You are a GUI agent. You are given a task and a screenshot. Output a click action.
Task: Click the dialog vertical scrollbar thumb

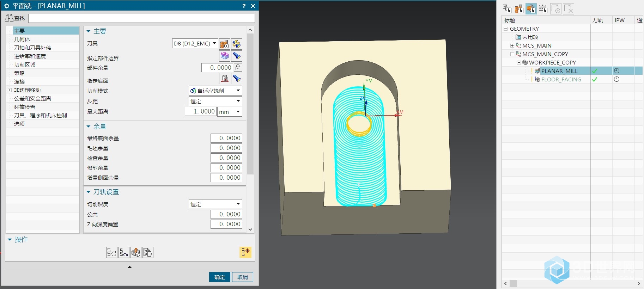[x=250, y=104]
